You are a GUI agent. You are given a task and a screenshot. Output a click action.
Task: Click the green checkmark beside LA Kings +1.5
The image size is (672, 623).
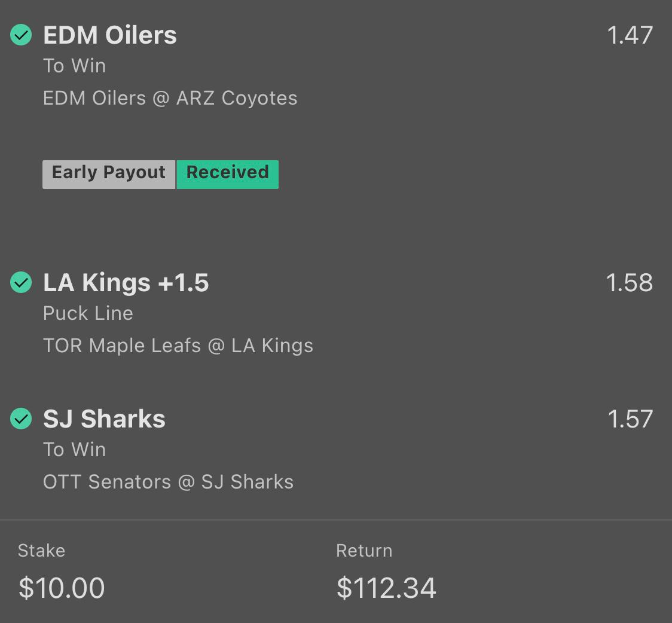[x=21, y=282]
